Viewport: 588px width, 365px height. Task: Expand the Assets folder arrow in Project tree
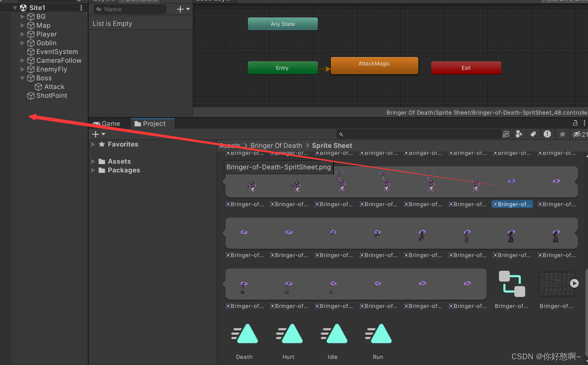tap(93, 161)
